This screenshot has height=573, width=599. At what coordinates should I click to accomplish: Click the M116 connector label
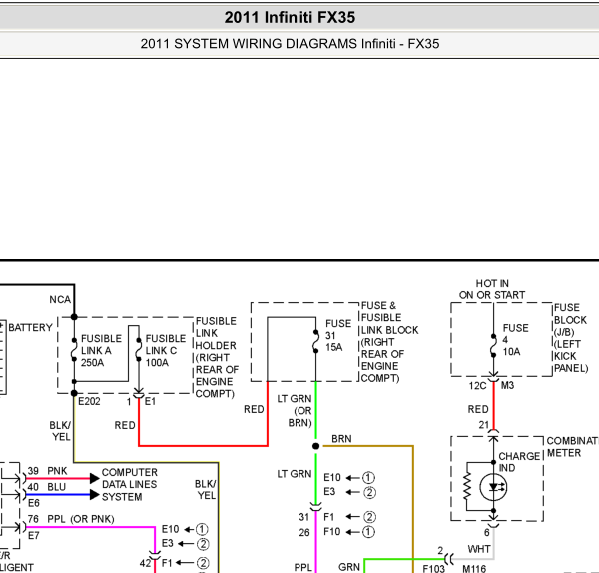tap(474, 569)
